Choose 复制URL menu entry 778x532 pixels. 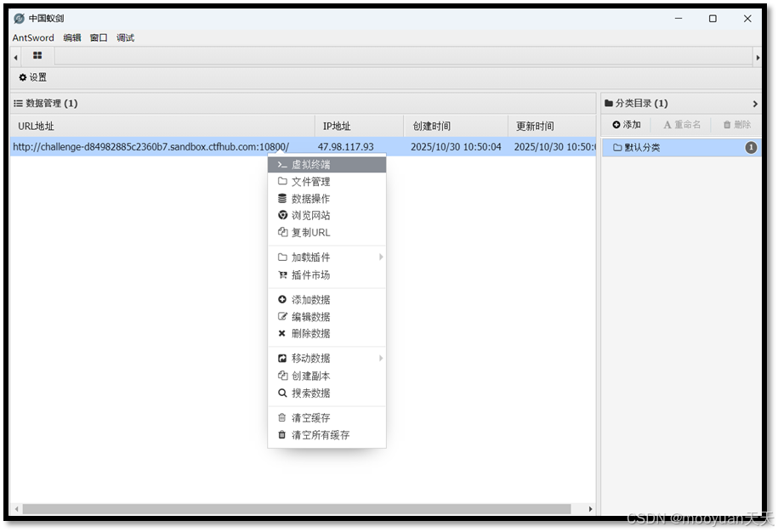click(x=327, y=232)
